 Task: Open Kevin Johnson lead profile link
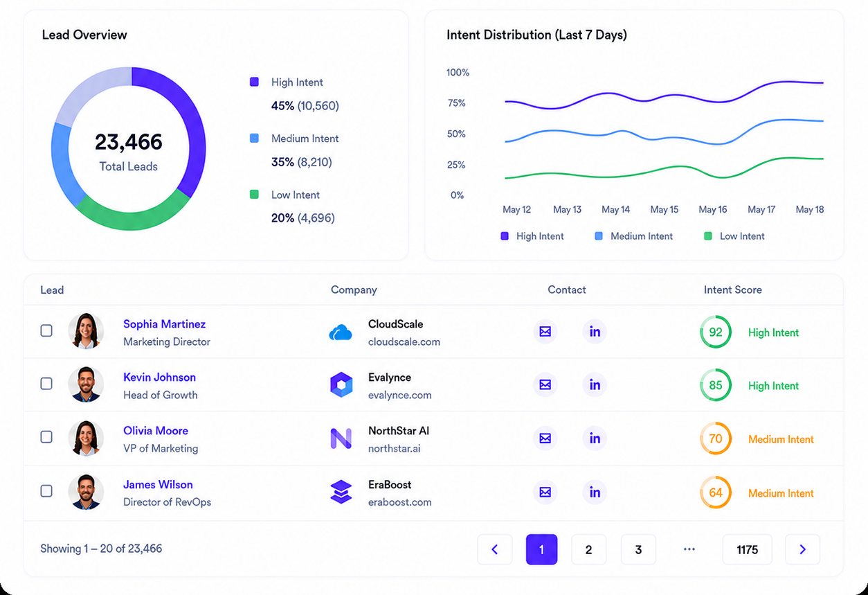[x=159, y=378]
